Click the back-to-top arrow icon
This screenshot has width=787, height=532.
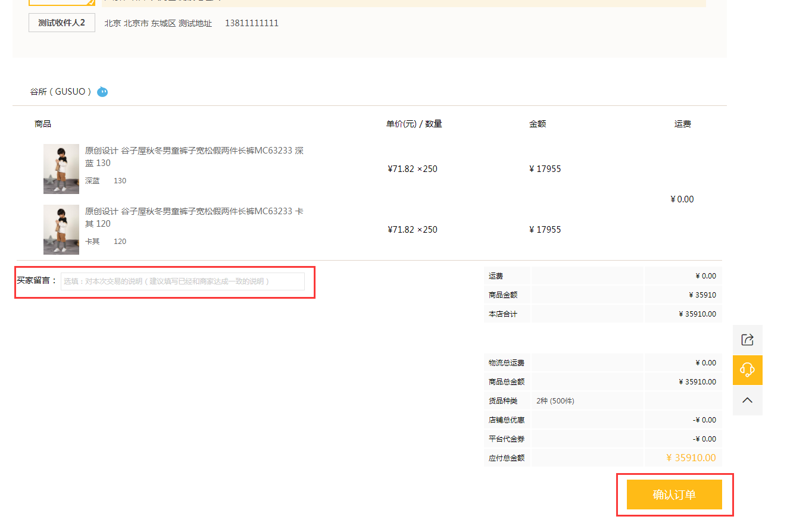pyautogui.click(x=747, y=400)
